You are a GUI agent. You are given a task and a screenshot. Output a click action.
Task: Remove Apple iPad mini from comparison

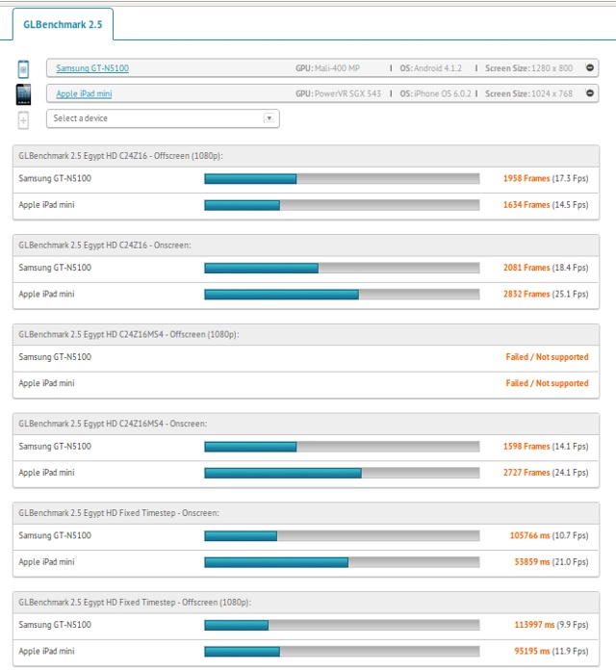[x=590, y=93]
